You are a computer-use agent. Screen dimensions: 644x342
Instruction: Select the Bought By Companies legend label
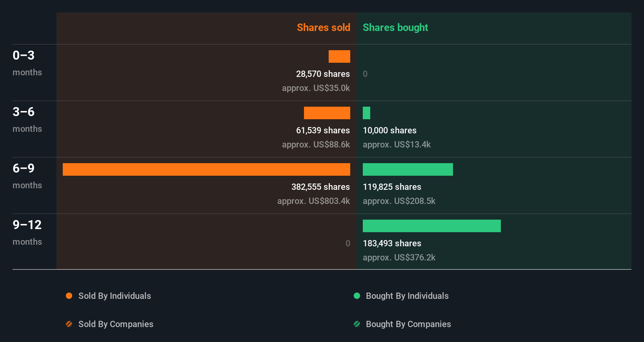pos(408,324)
